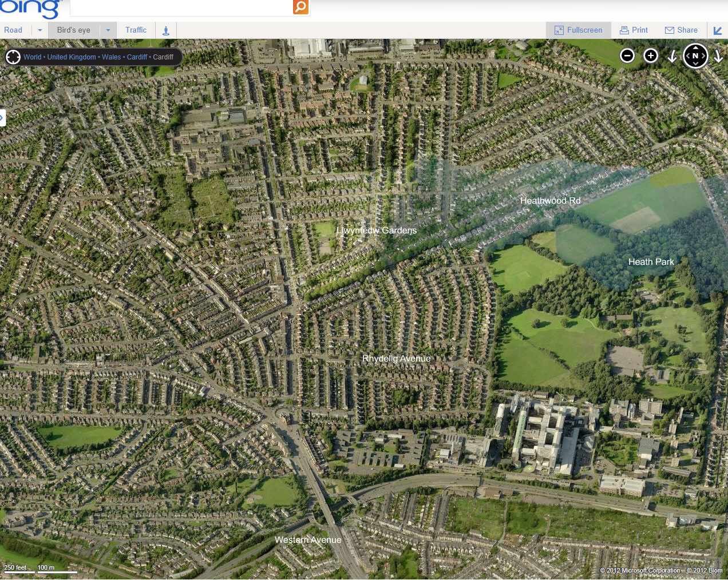
Task: Open the Road view dropdown arrow
Action: pyautogui.click(x=40, y=30)
